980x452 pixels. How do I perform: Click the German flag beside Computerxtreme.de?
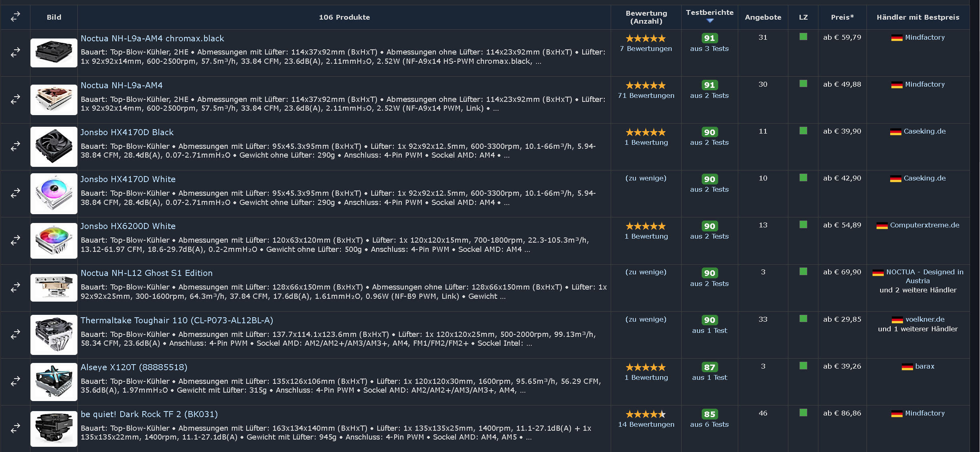pos(882,226)
